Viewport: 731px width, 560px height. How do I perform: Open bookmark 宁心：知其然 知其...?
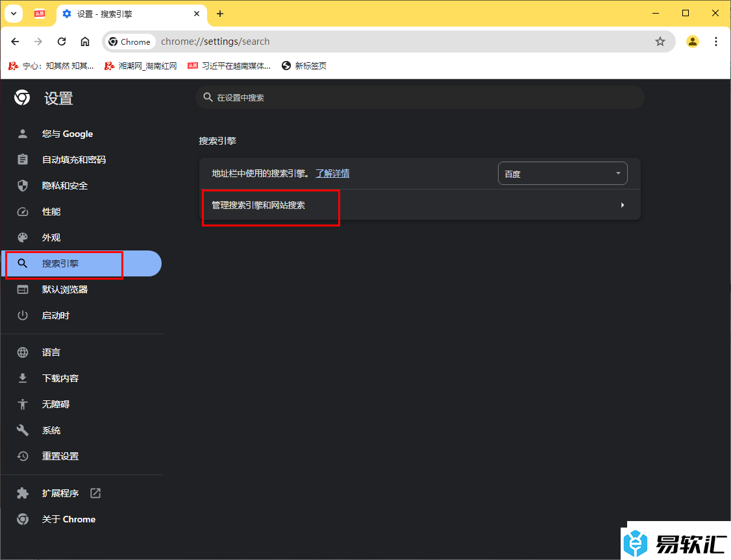pyautogui.click(x=51, y=66)
